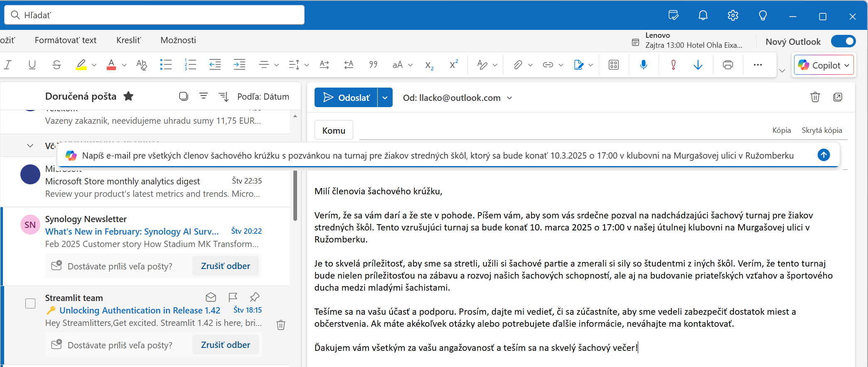Open the Formátovať text tab
The image size is (868, 367).
click(66, 40)
